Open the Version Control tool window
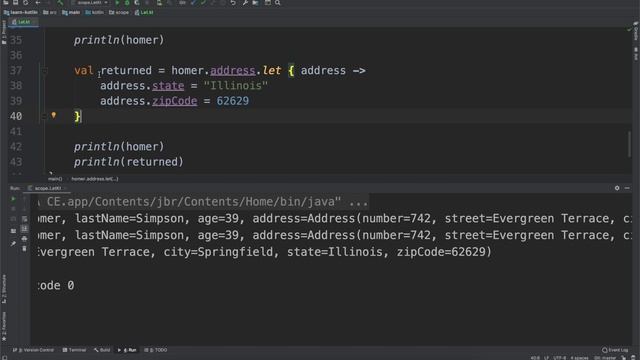640x360 pixels. pos(33,350)
